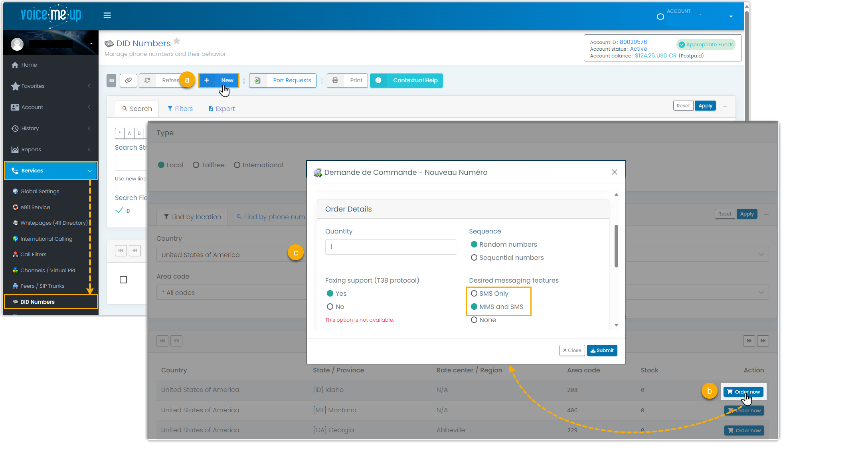Submit the new number order

coord(602,350)
